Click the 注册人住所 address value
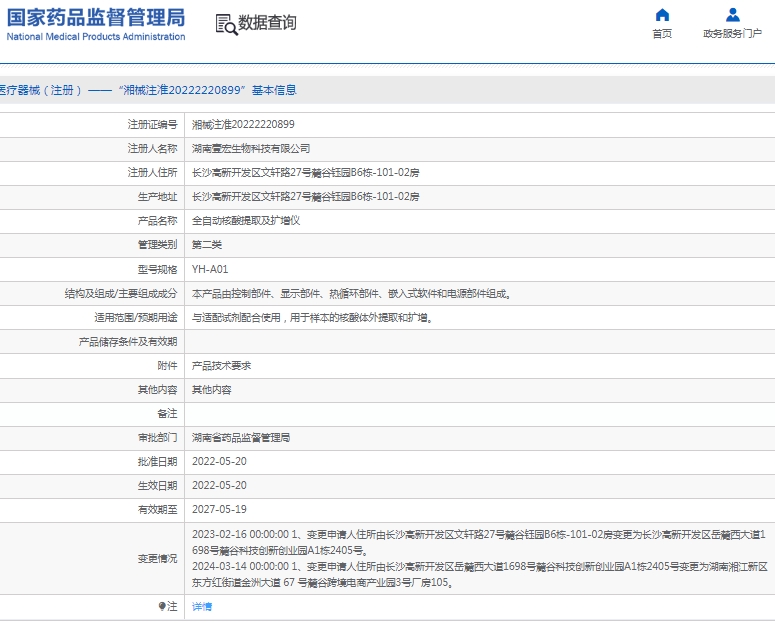Screen dimensions: 775x623 [305, 173]
